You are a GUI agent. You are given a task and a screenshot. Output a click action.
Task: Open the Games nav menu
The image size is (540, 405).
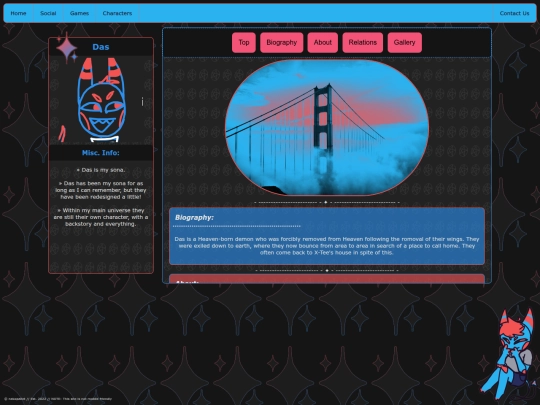coord(79,13)
